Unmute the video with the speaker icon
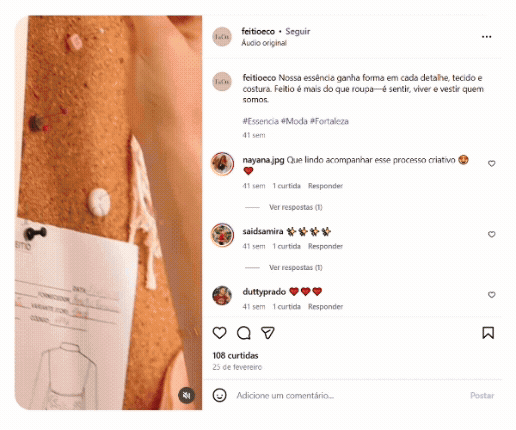This screenshot has height=430, width=516. click(186, 395)
